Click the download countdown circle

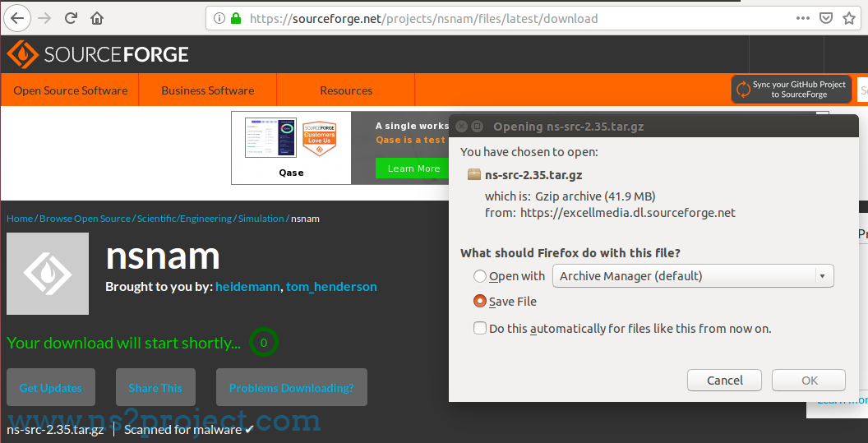pyautogui.click(x=264, y=342)
